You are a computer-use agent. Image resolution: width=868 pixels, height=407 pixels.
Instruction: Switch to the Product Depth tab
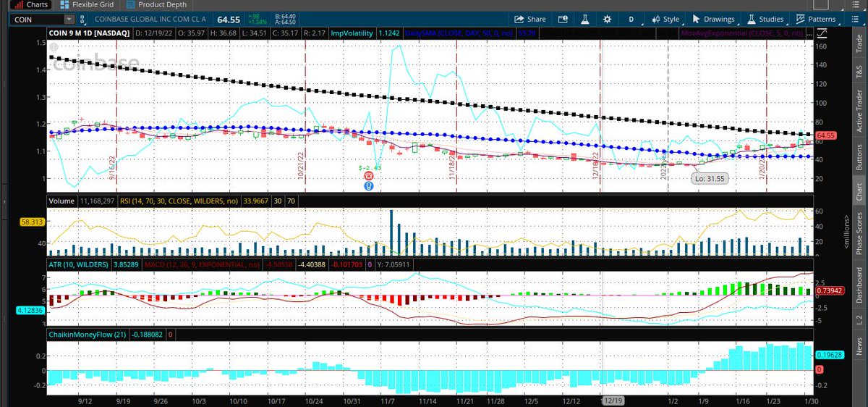click(x=155, y=4)
